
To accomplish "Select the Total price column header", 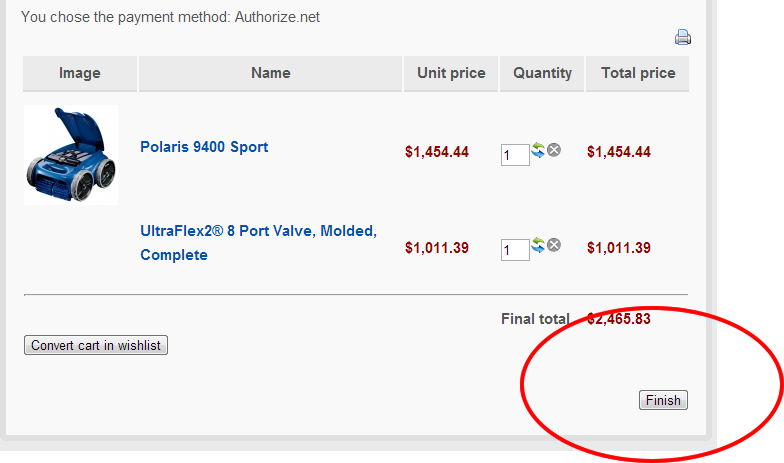I will 638,73.
